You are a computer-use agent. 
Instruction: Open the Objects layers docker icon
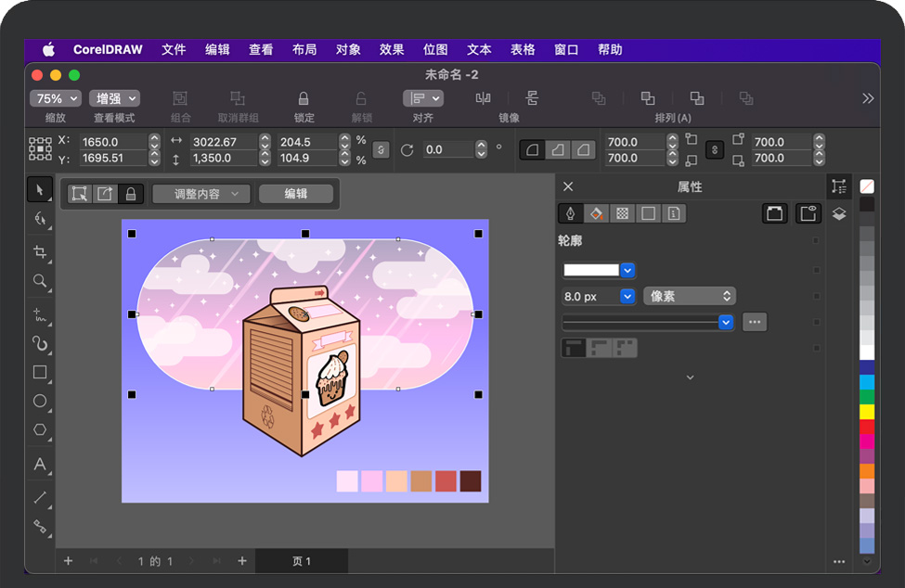[839, 214]
